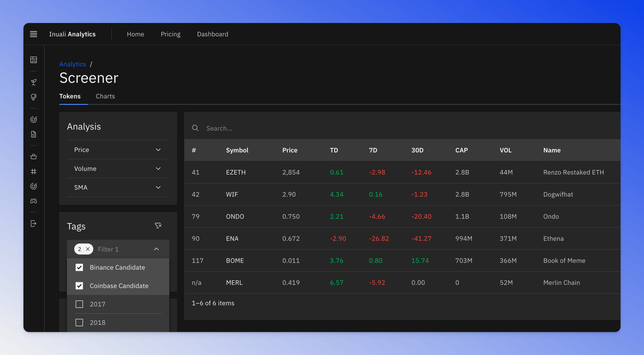Uncheck Binance Candidate checkbox
644x355 pixels.
pyautogui.click(x=79, y=267)
